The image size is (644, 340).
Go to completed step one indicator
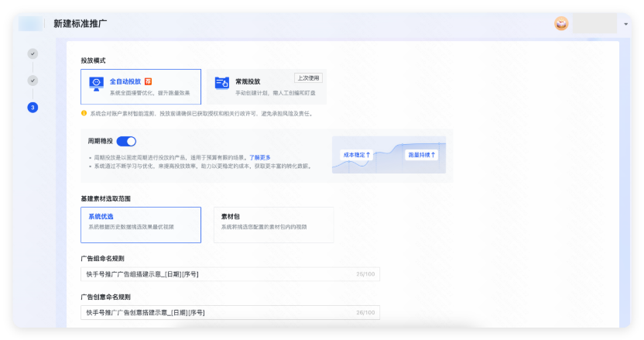(33, 54)
